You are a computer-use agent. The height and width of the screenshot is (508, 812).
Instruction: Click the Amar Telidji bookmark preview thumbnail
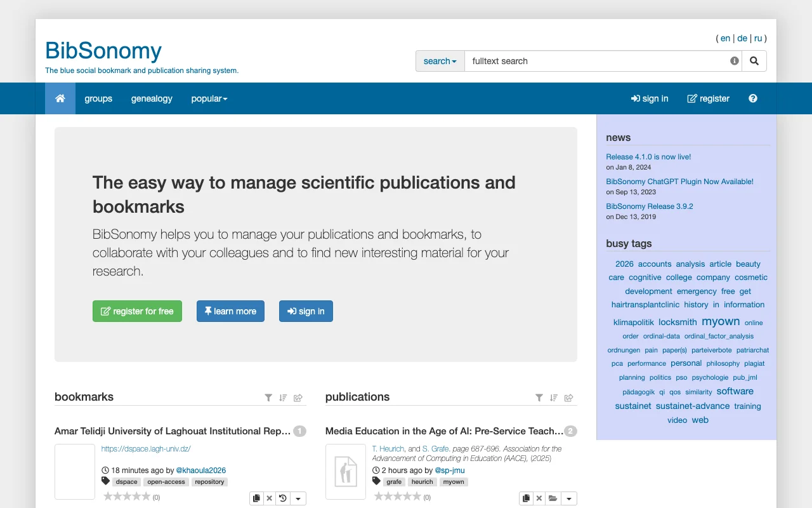tap(75, 472)
